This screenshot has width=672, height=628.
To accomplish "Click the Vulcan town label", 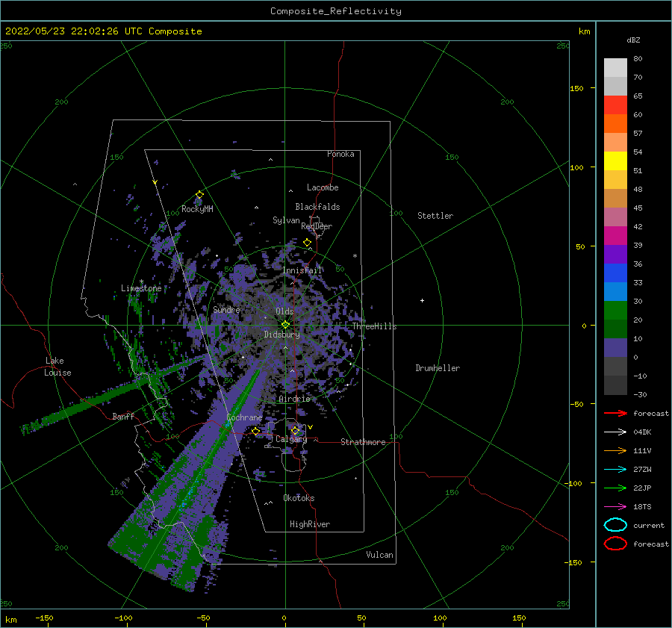I will pos(379,555).
